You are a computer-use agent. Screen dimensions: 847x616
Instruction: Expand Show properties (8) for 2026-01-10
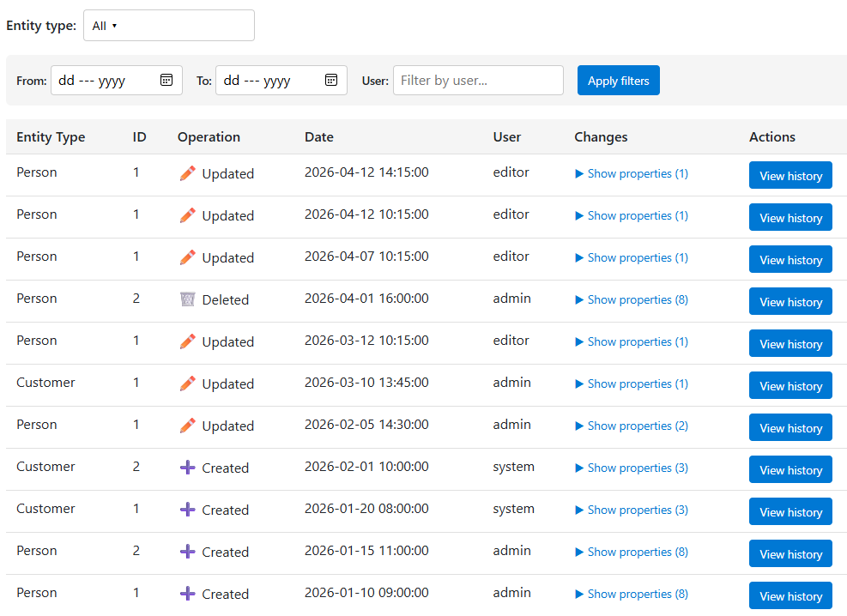pos(632,595)
